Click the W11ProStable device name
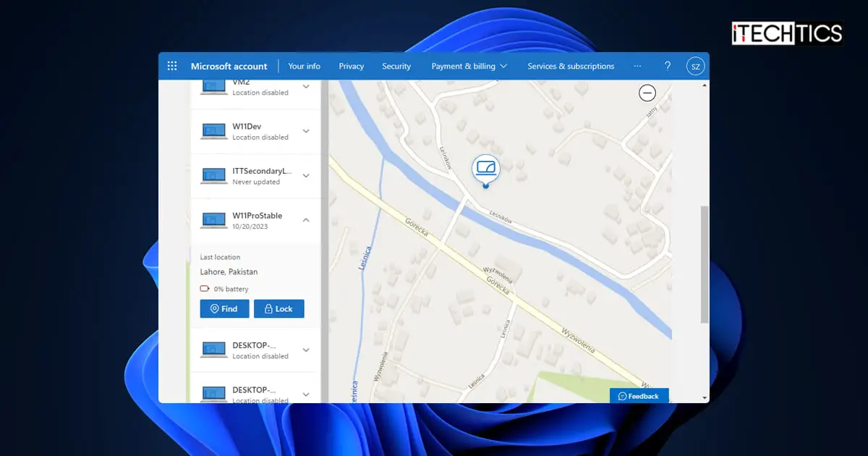The image size is (868, 456). click(x=258, y=216)
